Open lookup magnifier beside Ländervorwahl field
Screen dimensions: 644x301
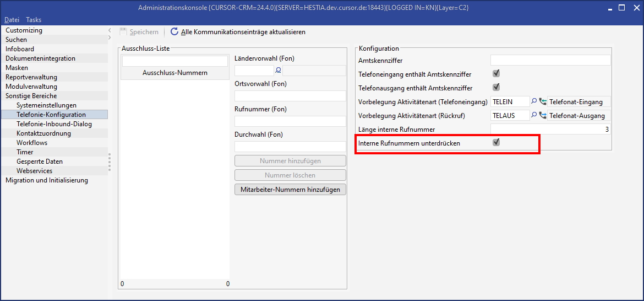(x=278, y=70)
